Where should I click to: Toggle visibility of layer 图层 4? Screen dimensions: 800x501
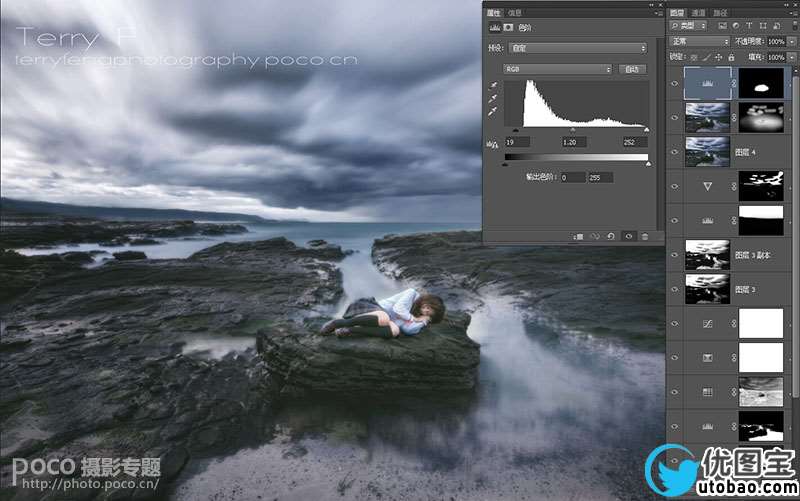(674, 152)
